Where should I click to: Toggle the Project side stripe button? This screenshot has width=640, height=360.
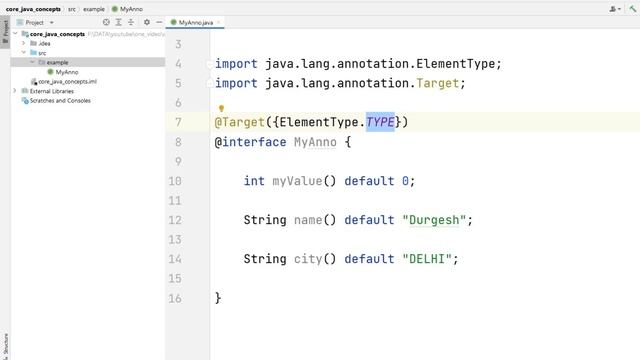(5, 32)
